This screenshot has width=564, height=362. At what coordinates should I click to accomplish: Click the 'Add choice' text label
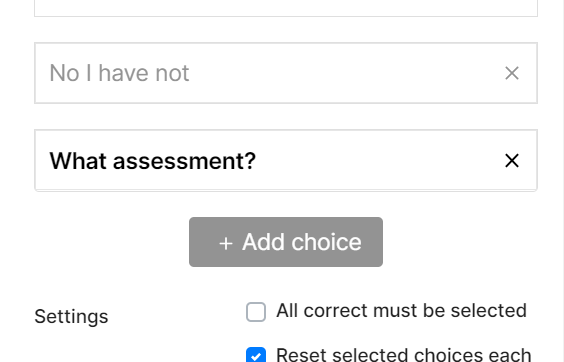pos(301,242)
